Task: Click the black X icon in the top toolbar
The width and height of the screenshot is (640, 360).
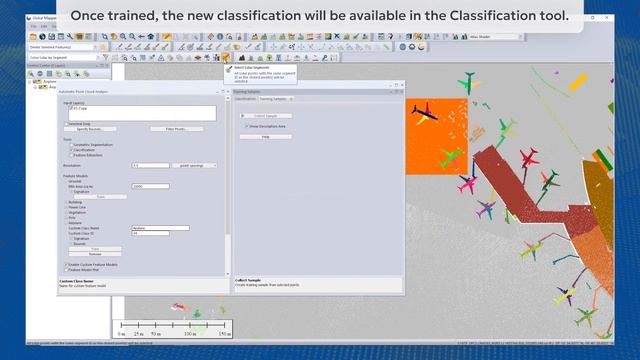Action: pos(337,37)
